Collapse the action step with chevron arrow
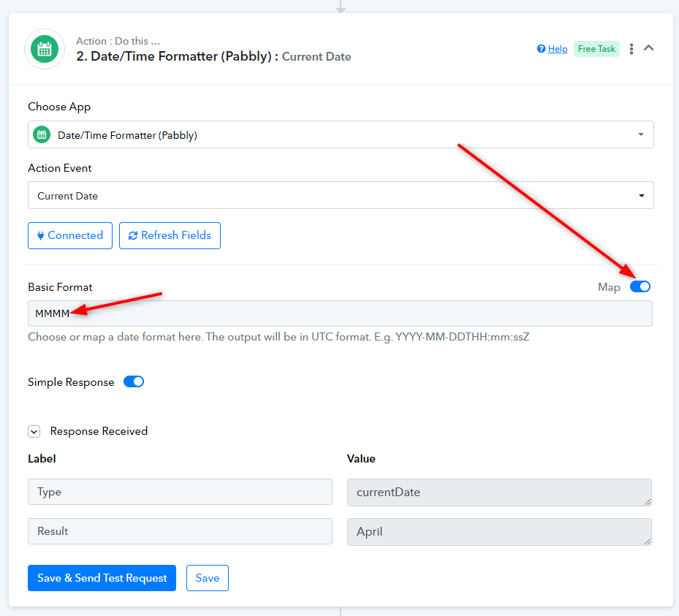The width and height of the screenshot is (679, 616). 648,48
